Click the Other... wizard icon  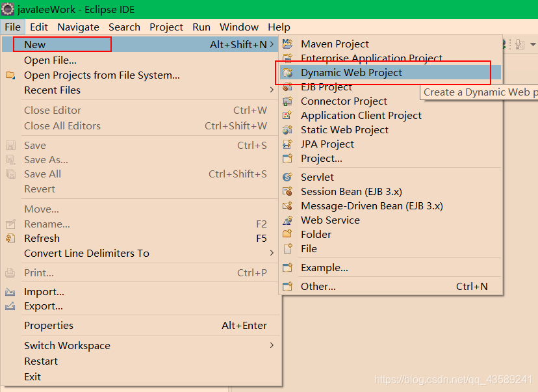pyautogui.click(x=288, y=286)
